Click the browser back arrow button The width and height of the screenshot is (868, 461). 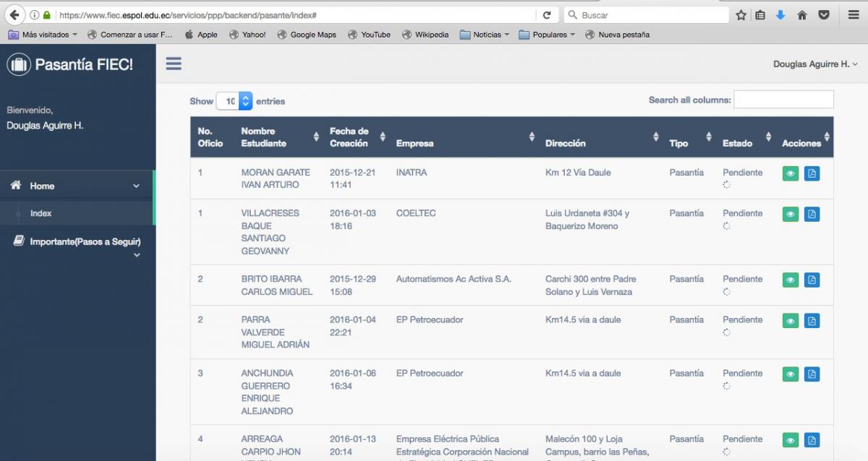click(14, 14)
